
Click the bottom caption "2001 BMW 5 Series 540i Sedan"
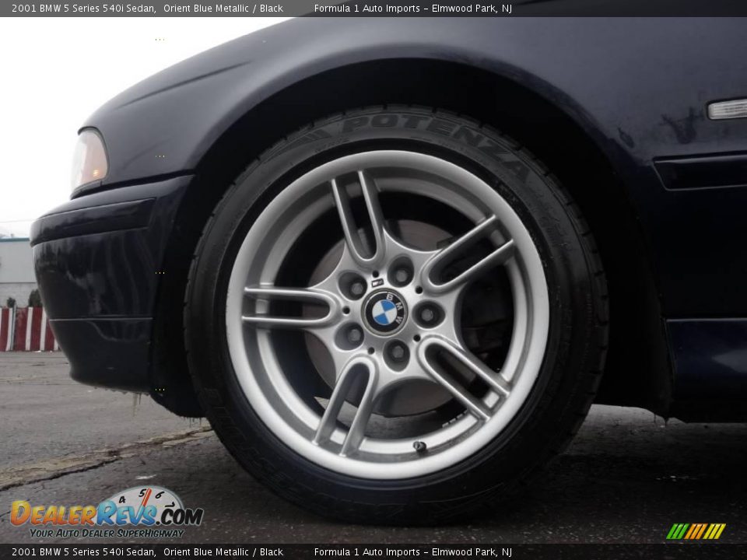pos(83,552)
